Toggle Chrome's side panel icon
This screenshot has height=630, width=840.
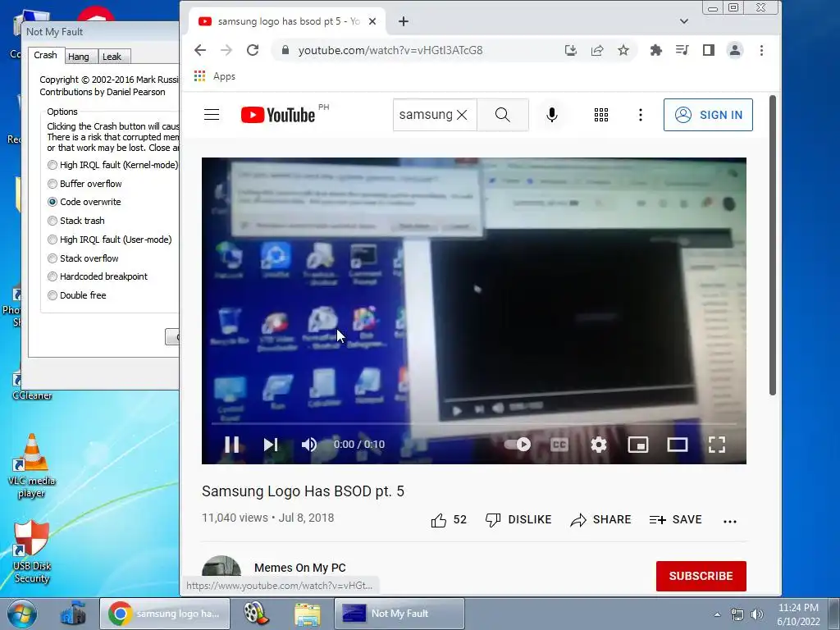tap(708, 50)
